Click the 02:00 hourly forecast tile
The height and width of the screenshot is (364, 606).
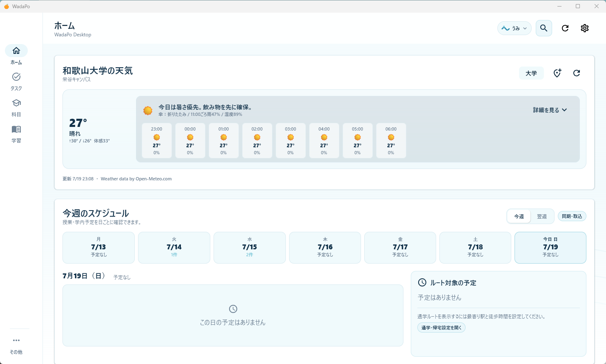(257, 140)
